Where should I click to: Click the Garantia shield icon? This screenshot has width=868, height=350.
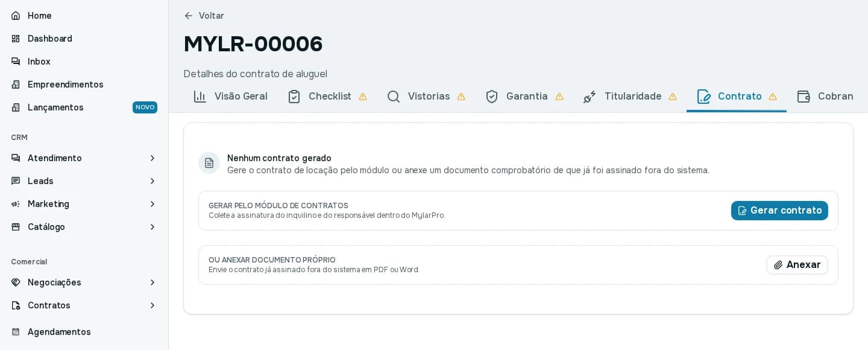click(x=492, y=97)
